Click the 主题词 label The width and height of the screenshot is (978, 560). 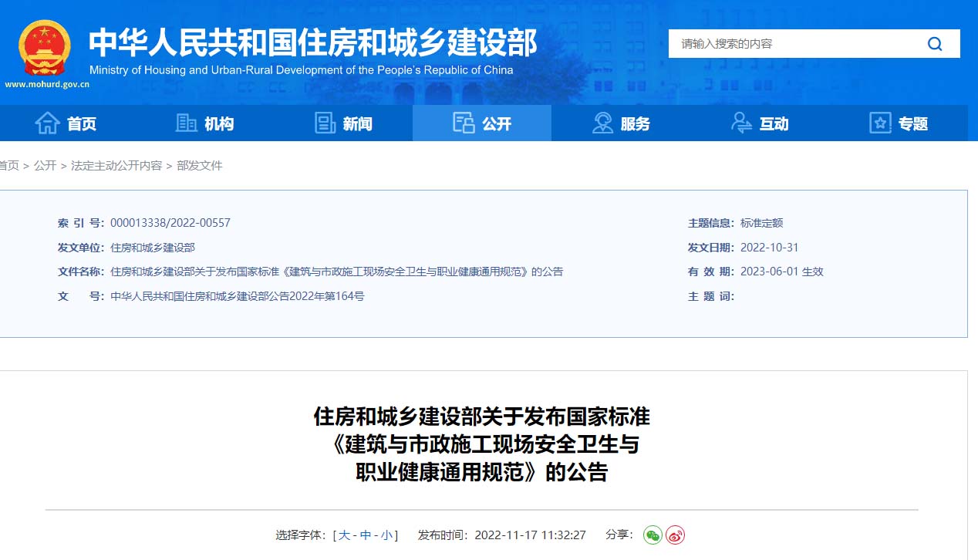711,296
